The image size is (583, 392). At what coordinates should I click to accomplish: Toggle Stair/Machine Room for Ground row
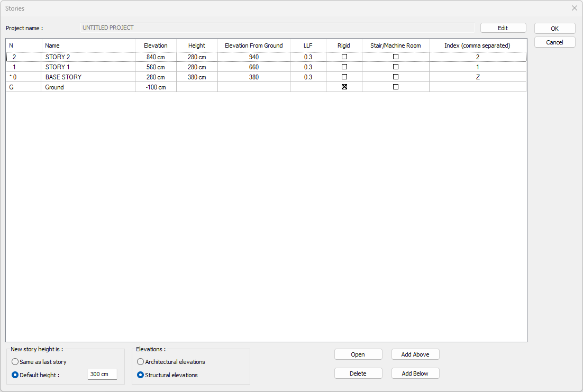click(395, 87)
